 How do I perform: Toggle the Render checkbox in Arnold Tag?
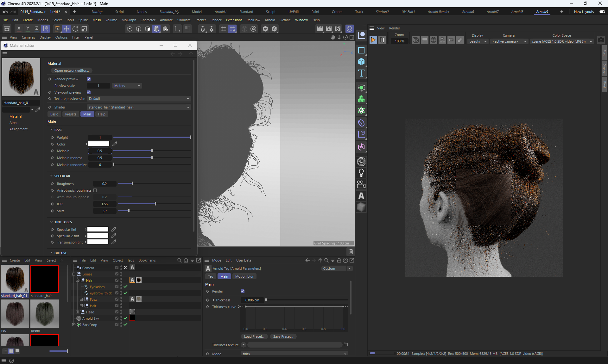click(243, 291)
